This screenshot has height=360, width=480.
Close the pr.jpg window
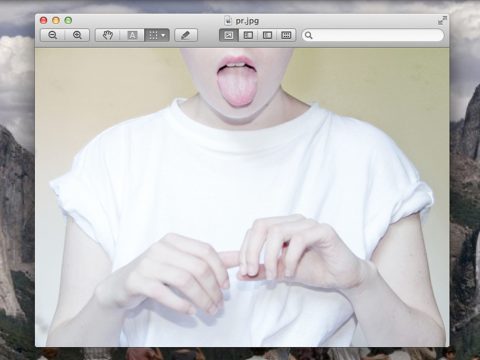[44, 20]
